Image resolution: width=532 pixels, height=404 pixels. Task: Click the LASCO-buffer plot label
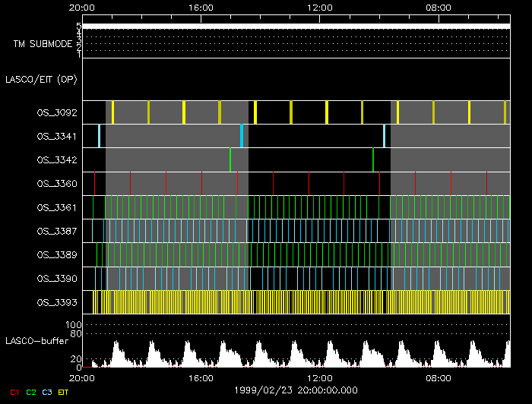pos(39,342)
